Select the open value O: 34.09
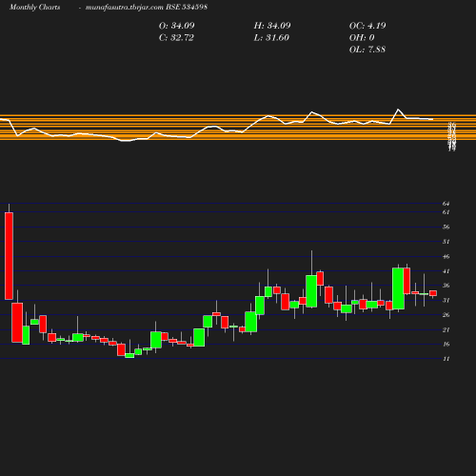This screenshot has height=476, width=476. point(177,26)
